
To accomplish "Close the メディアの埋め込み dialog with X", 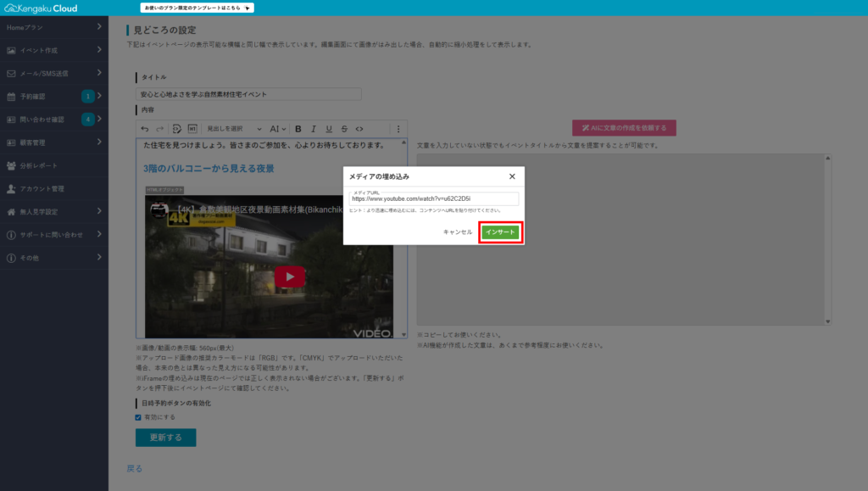I will click(512, 176).
